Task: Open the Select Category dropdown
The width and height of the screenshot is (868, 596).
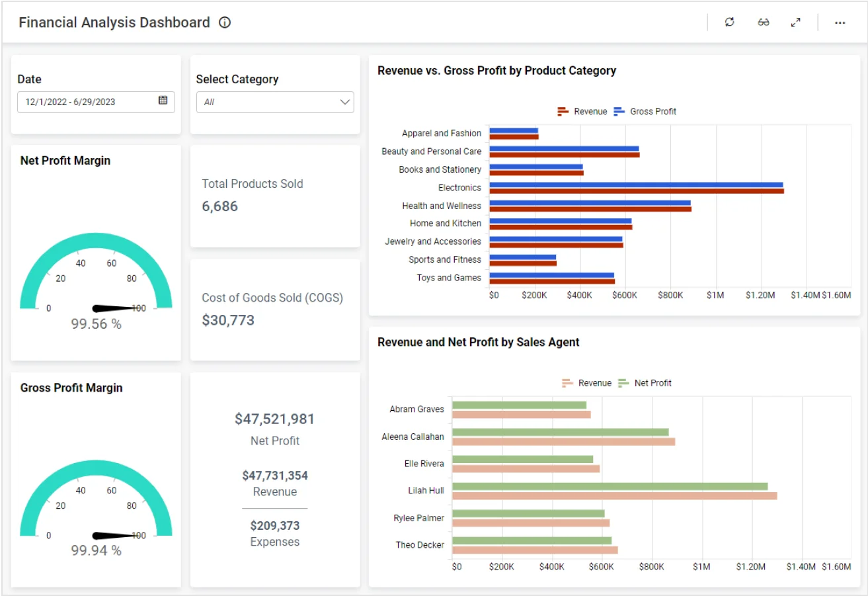Action: pyautogui.click(x=275, y=102)
